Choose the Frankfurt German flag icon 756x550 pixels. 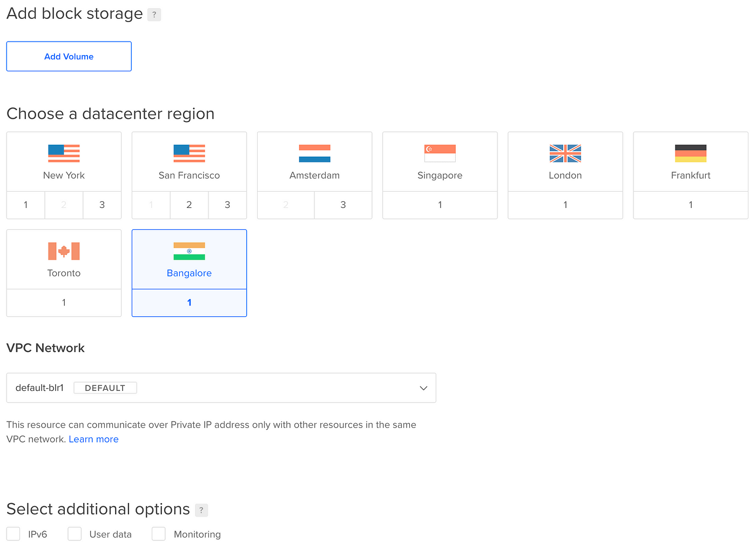690,153
